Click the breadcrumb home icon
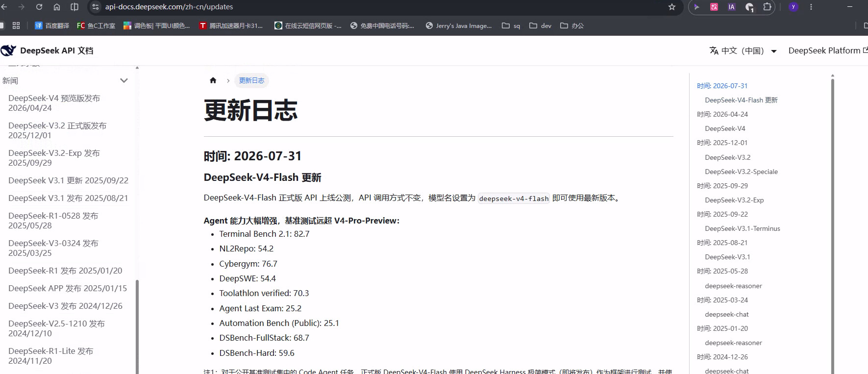The image size is (868, 374). coord(213,80)
